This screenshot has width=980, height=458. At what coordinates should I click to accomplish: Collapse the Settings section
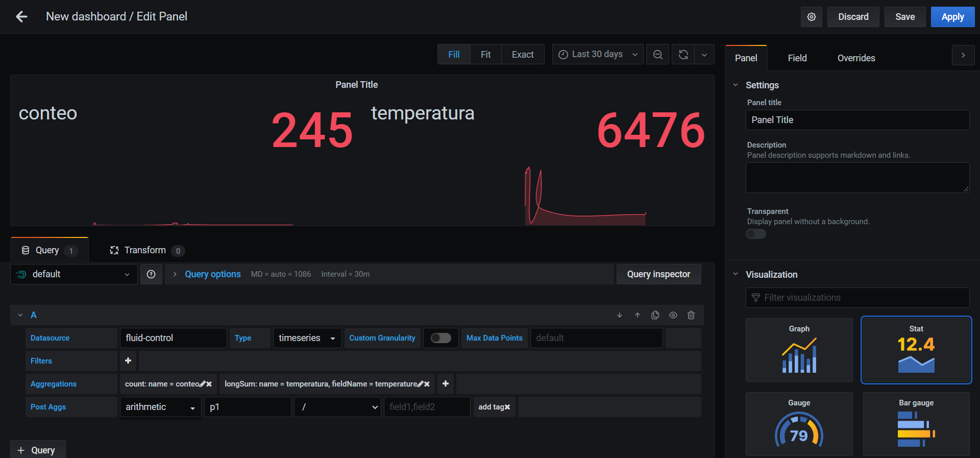tap(736, 85)
